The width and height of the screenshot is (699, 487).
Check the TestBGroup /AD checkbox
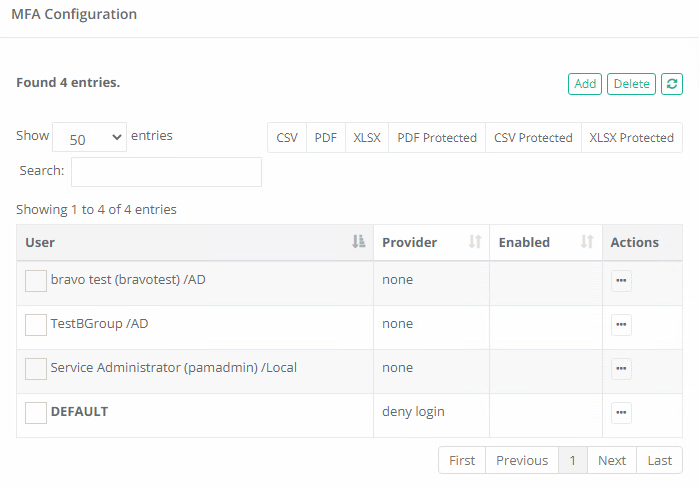pyautogui.click(x=36, y=324)
